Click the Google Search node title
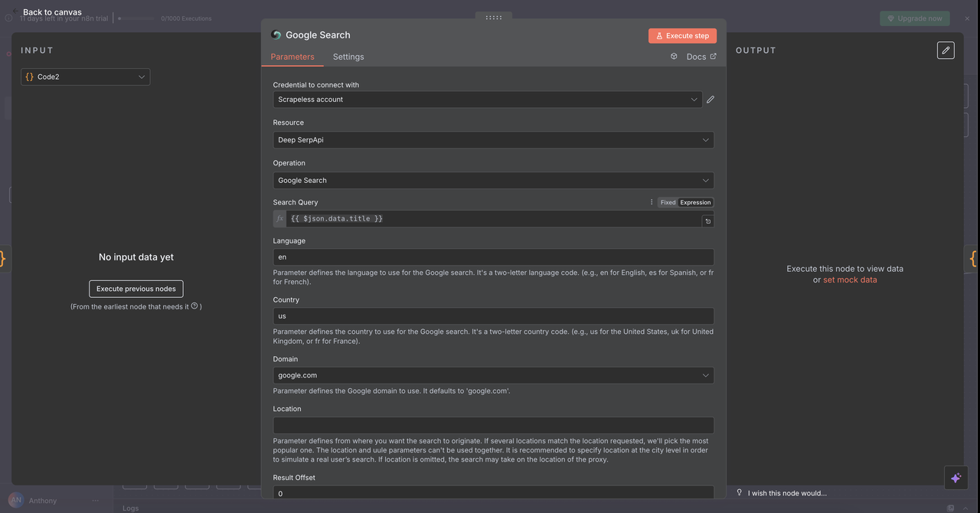 click(x=318, y=35)
